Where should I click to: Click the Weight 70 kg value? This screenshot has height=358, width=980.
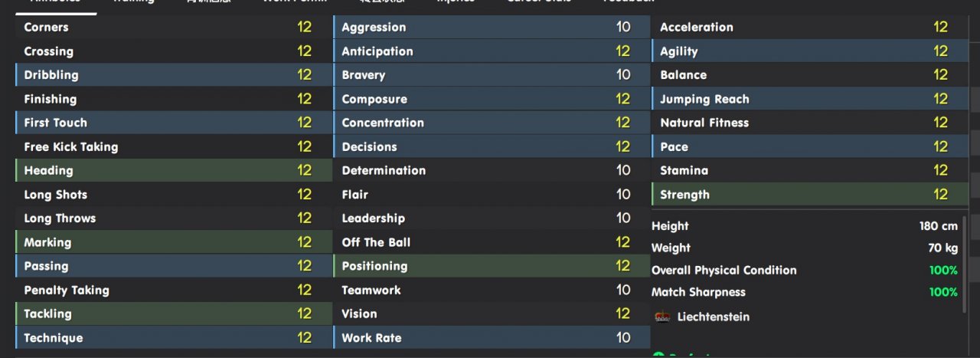point(942,248)
